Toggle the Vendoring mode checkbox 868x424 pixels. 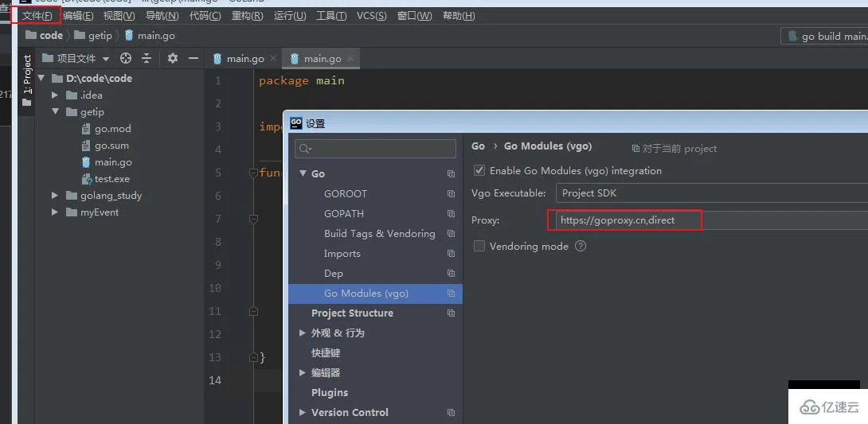pos(479,246)
